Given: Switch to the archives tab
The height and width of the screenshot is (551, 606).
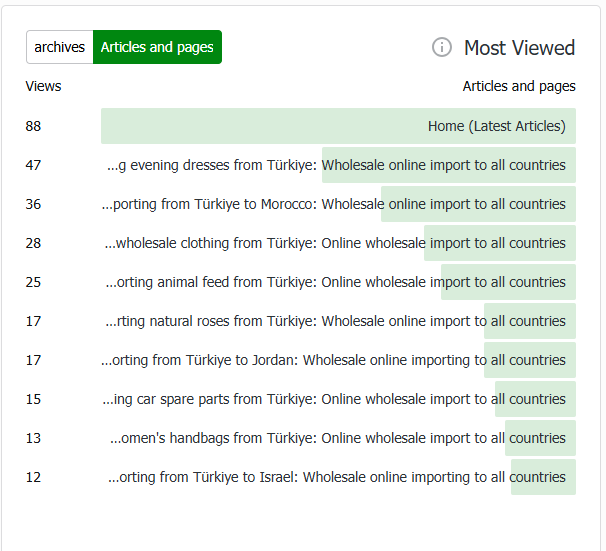Looking at the screenshot, I should [60, 47].
